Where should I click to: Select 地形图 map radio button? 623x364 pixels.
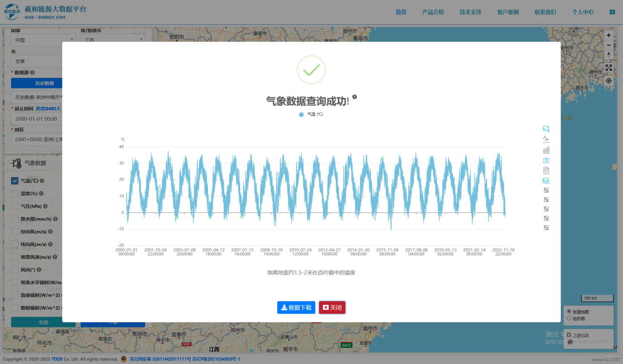tap(569, 318)
